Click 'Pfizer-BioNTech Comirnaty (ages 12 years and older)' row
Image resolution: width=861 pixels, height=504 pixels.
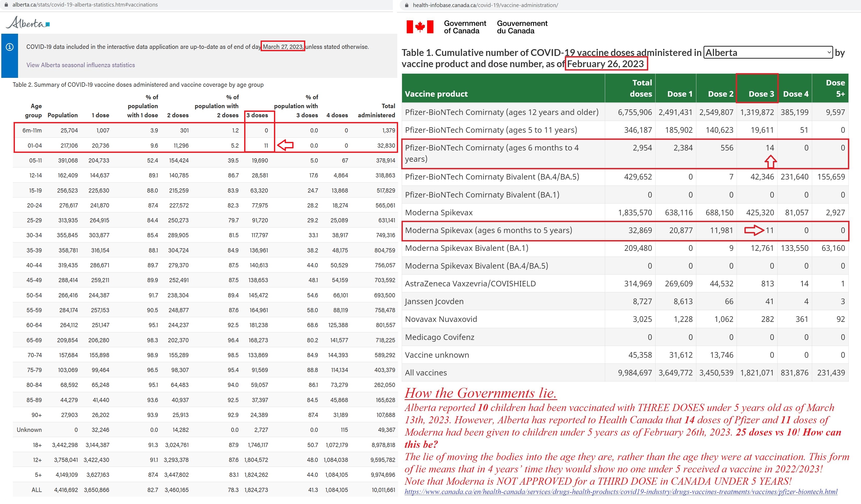pyautogui.click(x=625, y=112)
